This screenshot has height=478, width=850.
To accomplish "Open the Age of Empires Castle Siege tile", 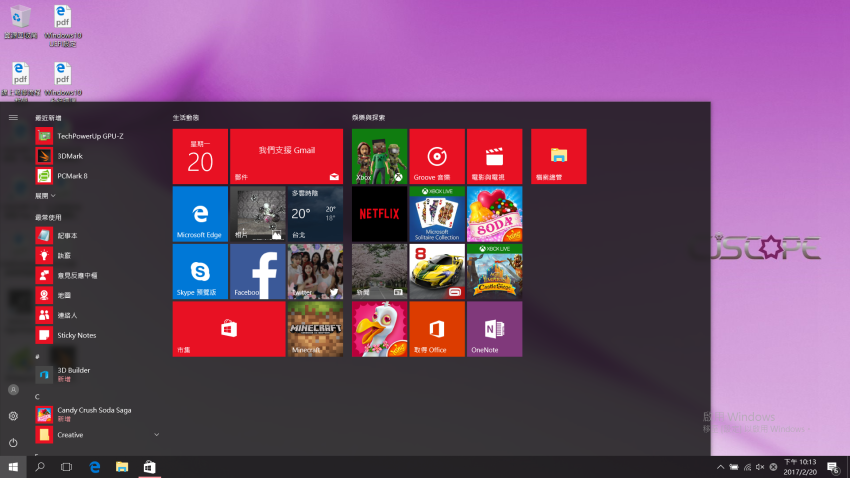I will [494, 272].
